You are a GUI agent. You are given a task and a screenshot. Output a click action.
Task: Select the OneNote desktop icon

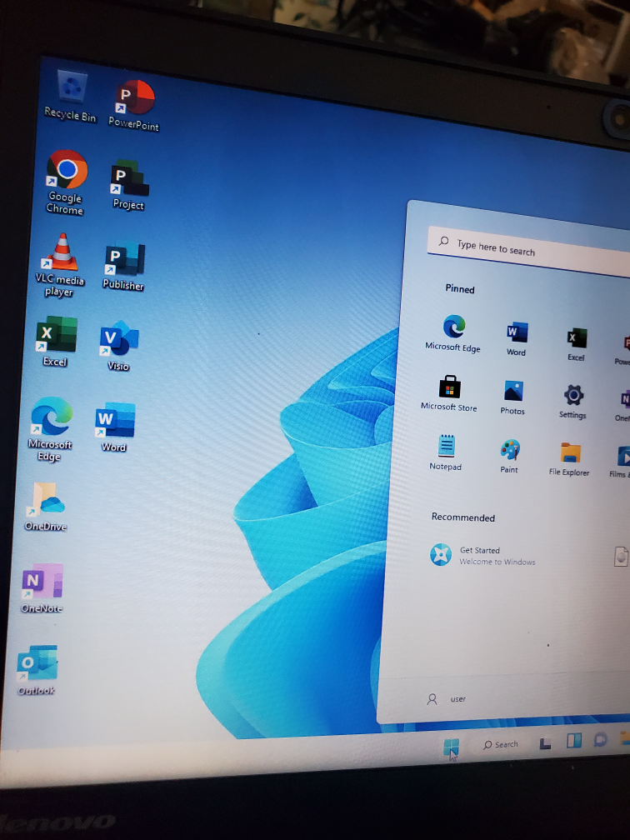coord(42,582)
